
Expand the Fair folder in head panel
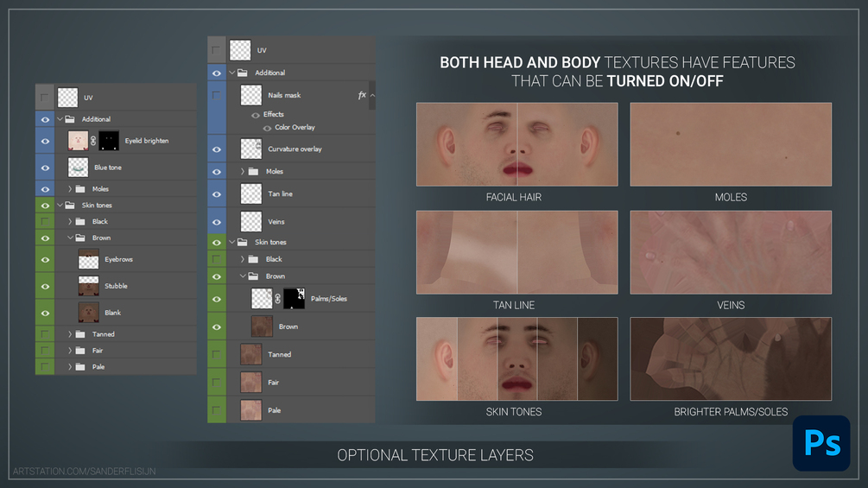(x=70, y=350)
